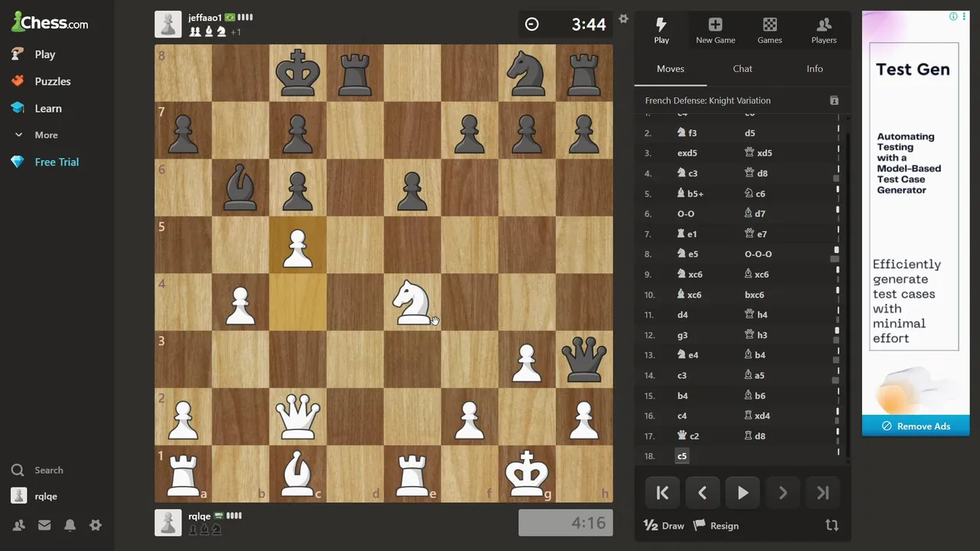Select move 16 black Rxd4
Viewport: 980px width, 551px height.
(758, 416)
